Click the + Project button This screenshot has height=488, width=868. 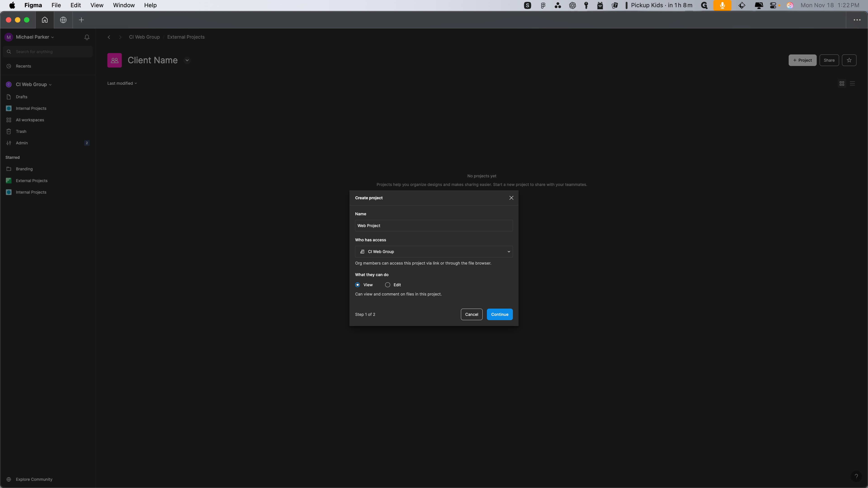[802, 60]
